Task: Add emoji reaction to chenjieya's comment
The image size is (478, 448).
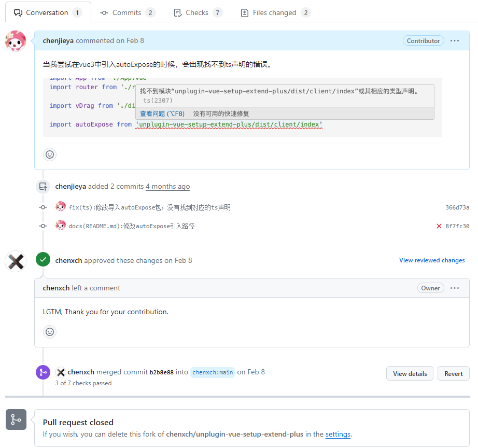Action: tap(50, 154)
